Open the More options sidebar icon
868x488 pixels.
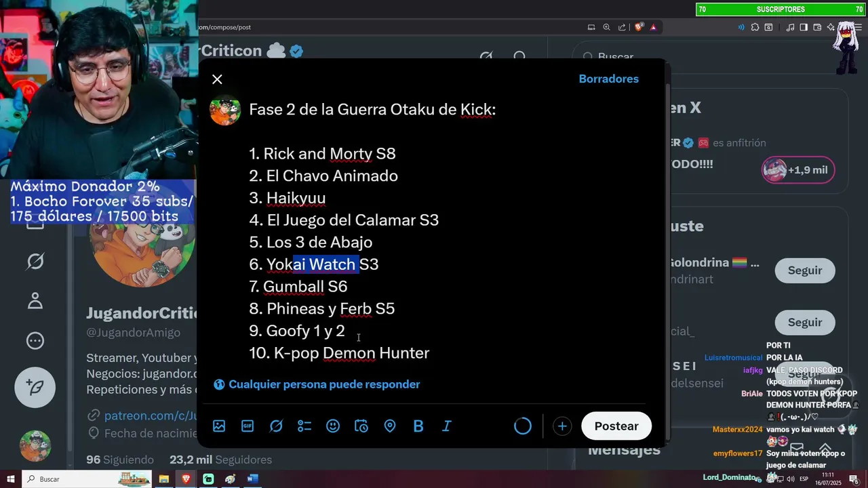pyautogui.click(x=35, y=341)
